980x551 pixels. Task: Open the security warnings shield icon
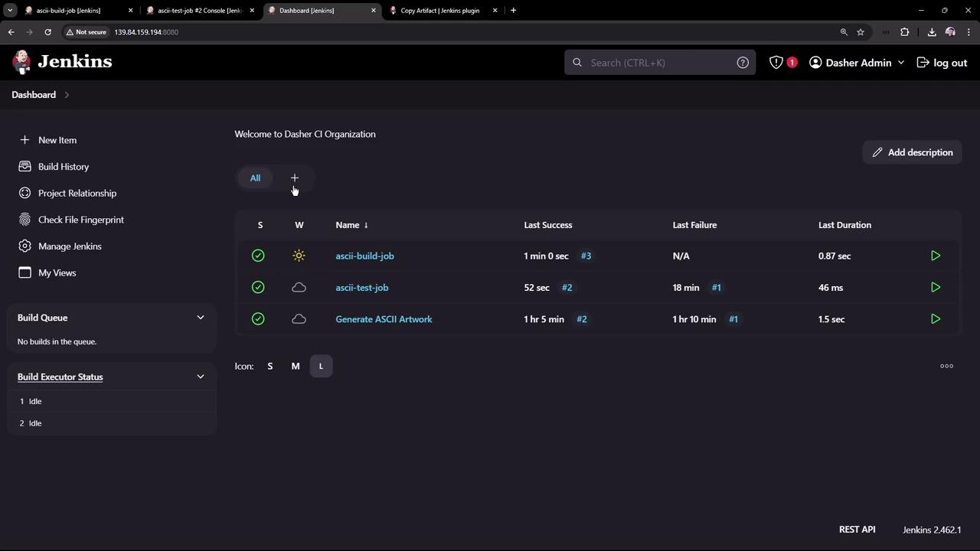click(x=776, y=63)
